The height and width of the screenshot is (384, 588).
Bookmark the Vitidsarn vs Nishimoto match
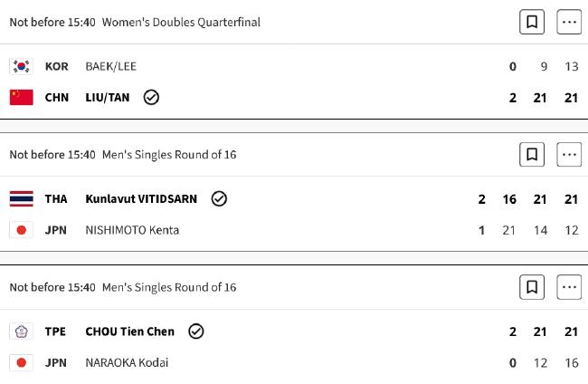pos(532,154)
